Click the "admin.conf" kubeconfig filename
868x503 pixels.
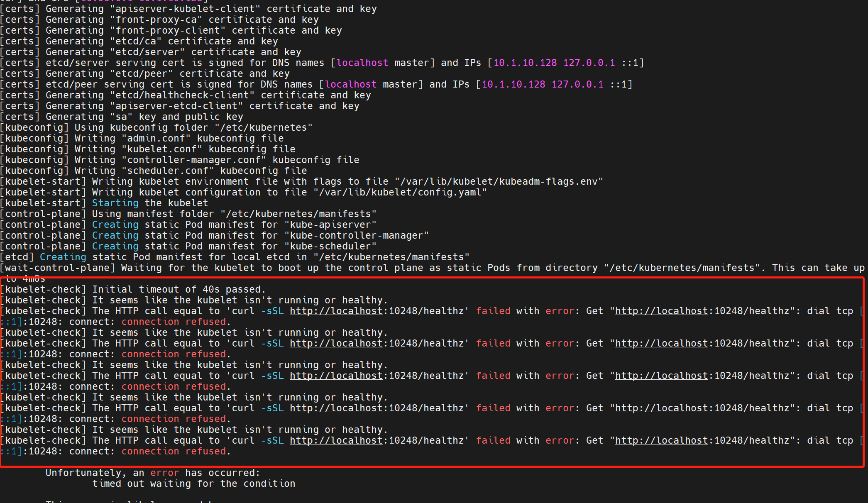(156, 138)
